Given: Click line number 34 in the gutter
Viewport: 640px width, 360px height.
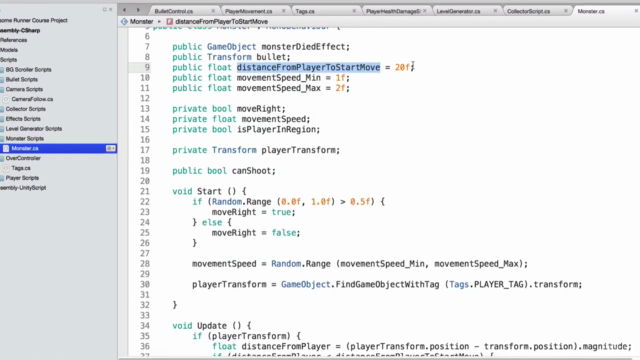Looking at the screenshot, I should pos(144,326).
